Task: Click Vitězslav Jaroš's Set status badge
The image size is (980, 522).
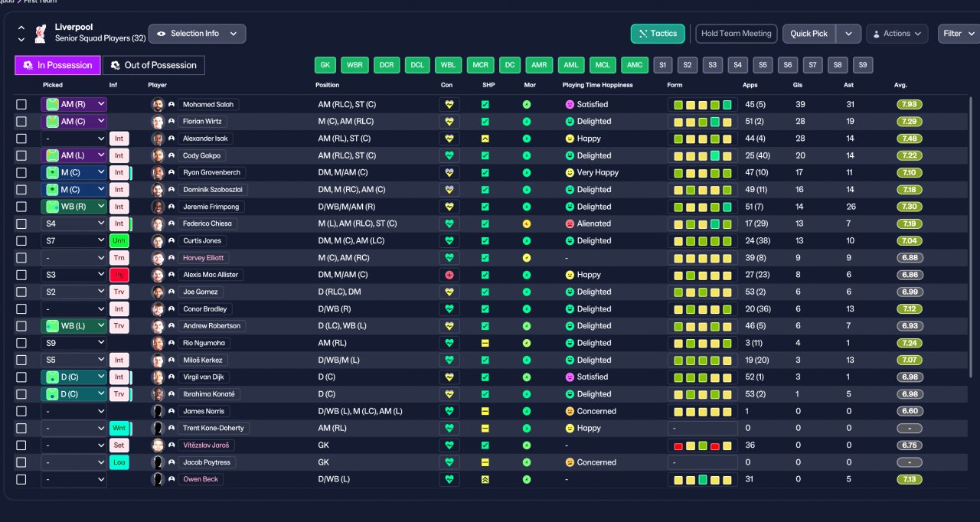Action: [x=119, y=445]
